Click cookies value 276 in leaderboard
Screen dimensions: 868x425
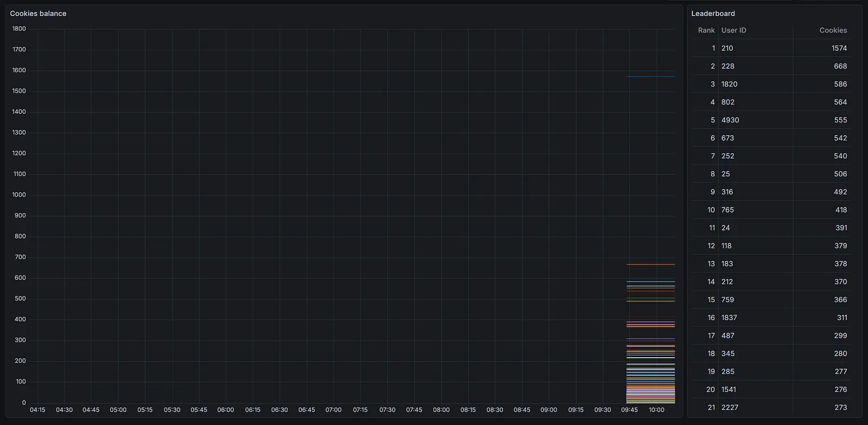click(x=840, y=389)
